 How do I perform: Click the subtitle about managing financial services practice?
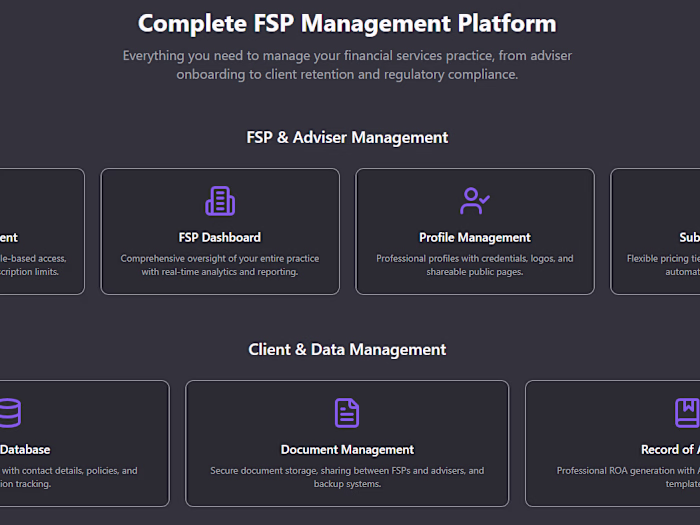347,65
